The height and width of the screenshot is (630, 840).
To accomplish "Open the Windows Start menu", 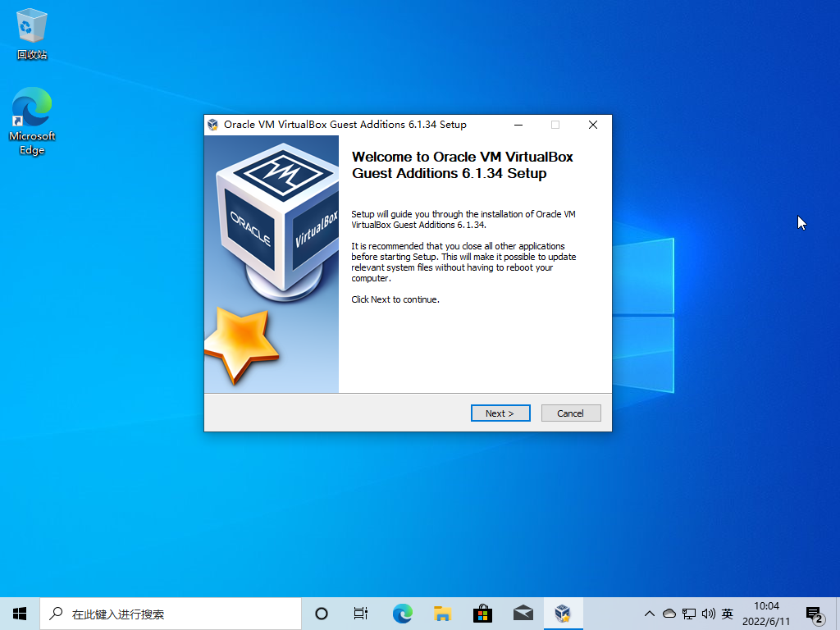I will [19, 613].
